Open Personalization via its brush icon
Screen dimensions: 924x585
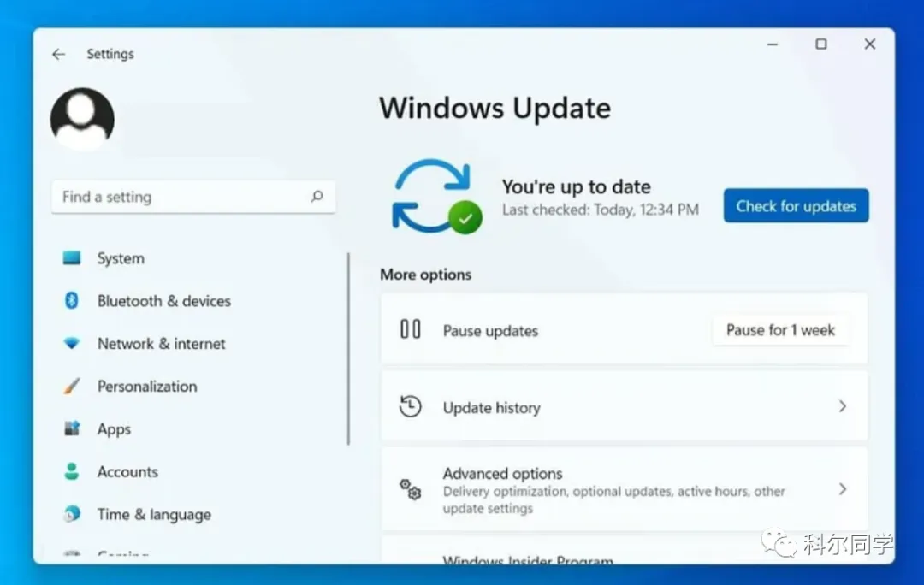71,386
